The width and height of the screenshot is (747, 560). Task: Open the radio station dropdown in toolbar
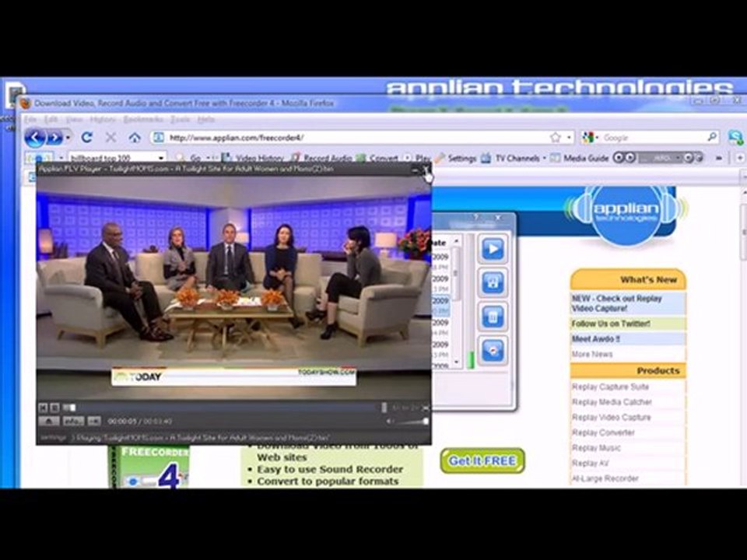coord(678,158)
